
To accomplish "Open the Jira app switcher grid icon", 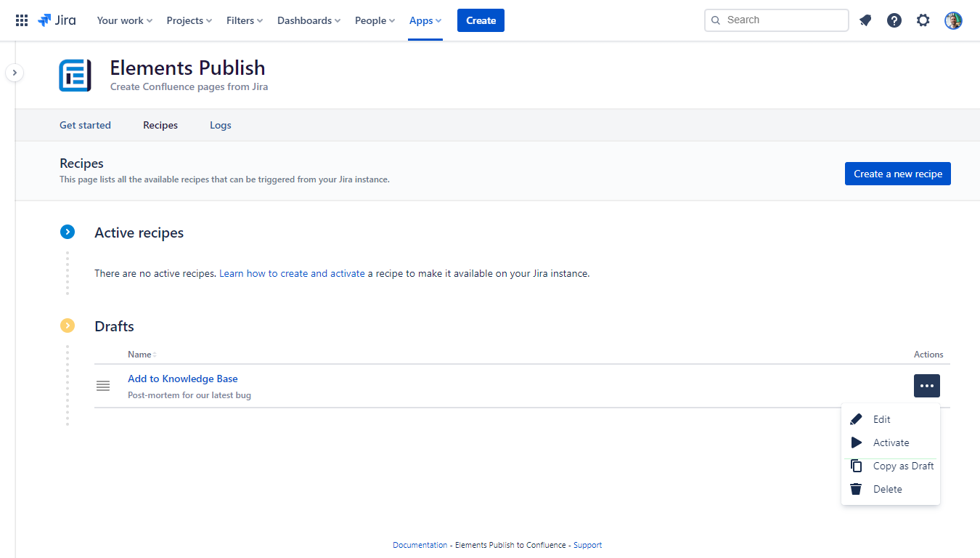I will pyautogui.click(x=21, y=20).
